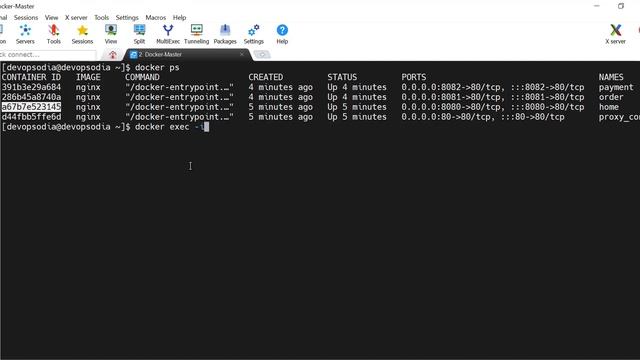The width and height of the screenshot is (640, 360).
Task: Open the Help question-mark icon
Action: tap(282, 34)
